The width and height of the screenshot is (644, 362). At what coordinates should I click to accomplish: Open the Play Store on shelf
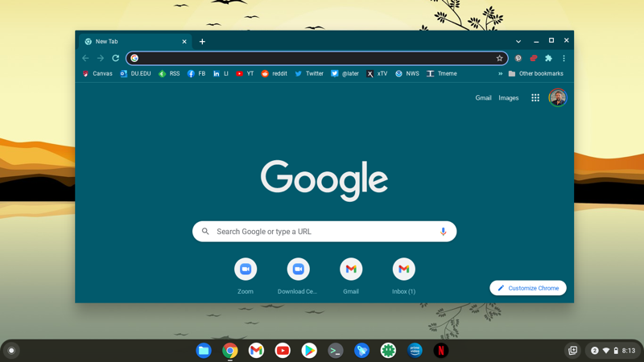point(309,351)
